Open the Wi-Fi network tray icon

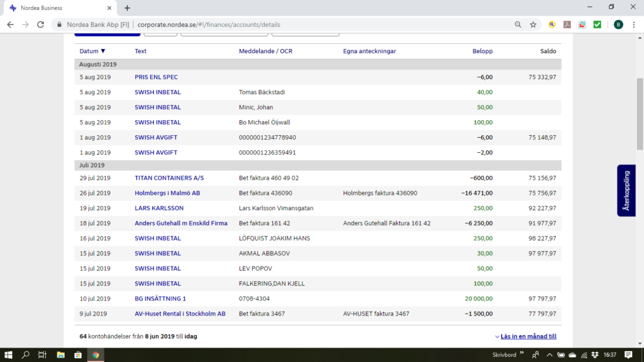(x=584, y=355)
